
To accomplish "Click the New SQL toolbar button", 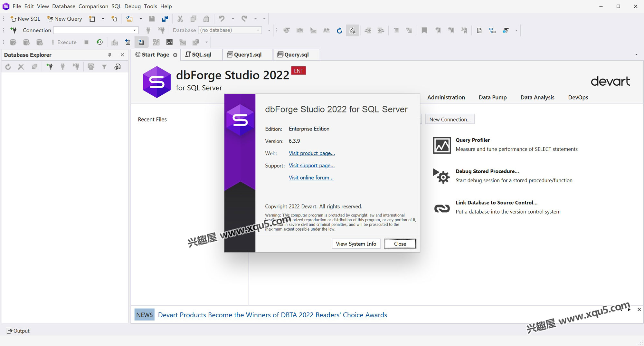I will [25, 19].
